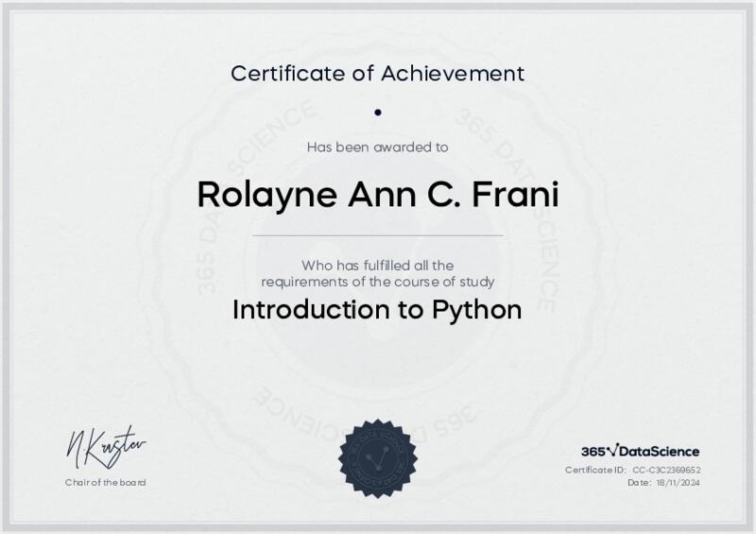Image resolution: width=756 pixels, height=534 pixels.
Task: Click the word DataScience in the logo
Action: [660, 452]
